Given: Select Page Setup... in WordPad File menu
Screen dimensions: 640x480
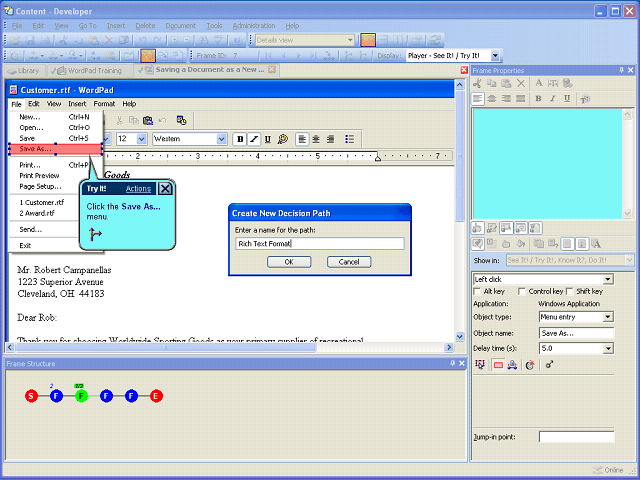Looking at the screenshot, I should tap(40, 187).
